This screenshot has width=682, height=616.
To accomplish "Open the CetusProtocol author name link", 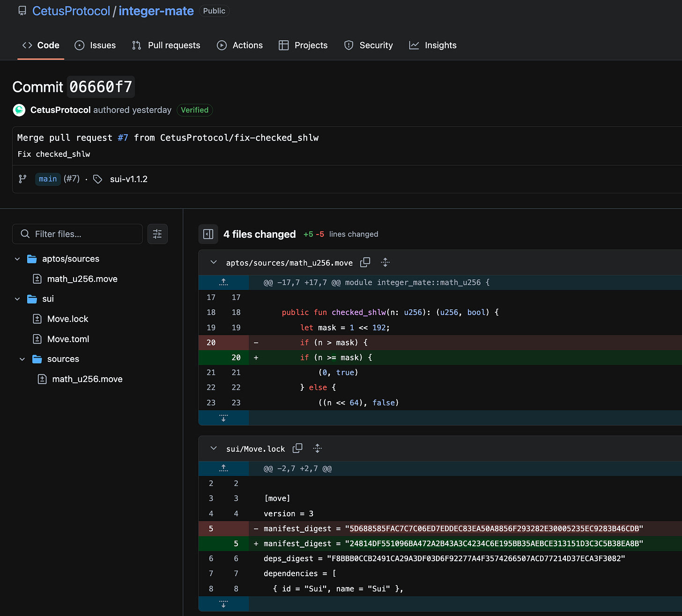I will point(60,110).
